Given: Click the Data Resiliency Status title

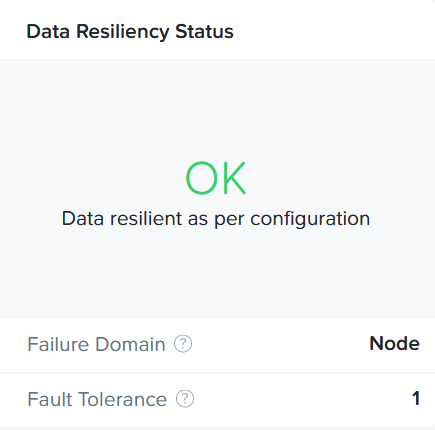Looking at the screenshot, I should [x=130, y=32].
